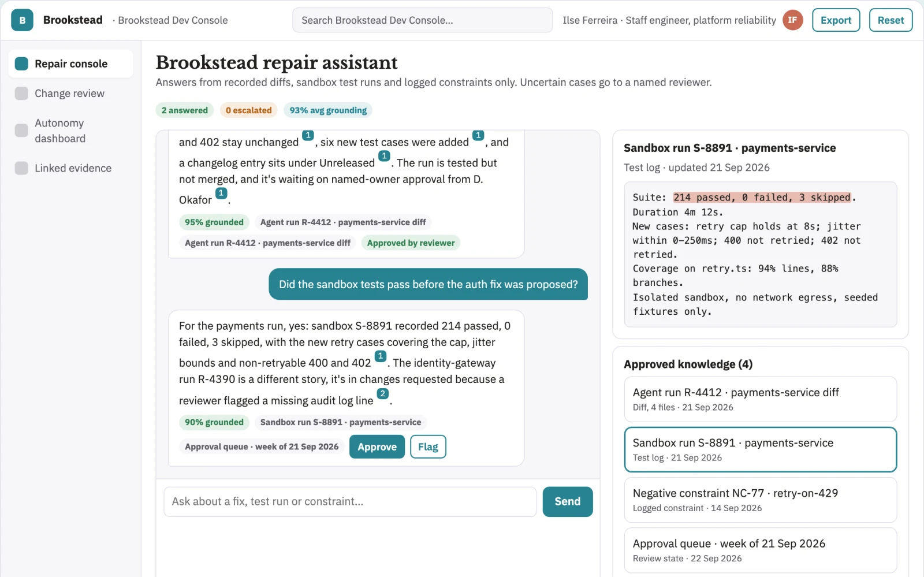Click the '90% grounded' badge
Image resolution: width=924 pixels, height=577 pixels.
tap(214, 422)
